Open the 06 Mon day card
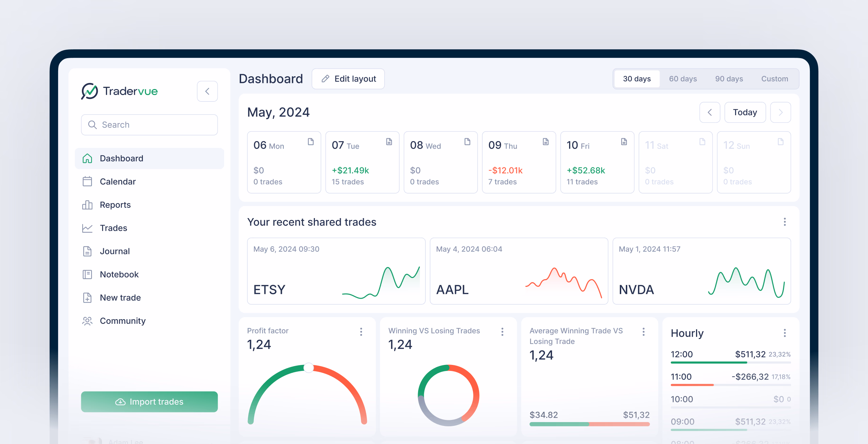The image size is (868, 444). point(284,162)
